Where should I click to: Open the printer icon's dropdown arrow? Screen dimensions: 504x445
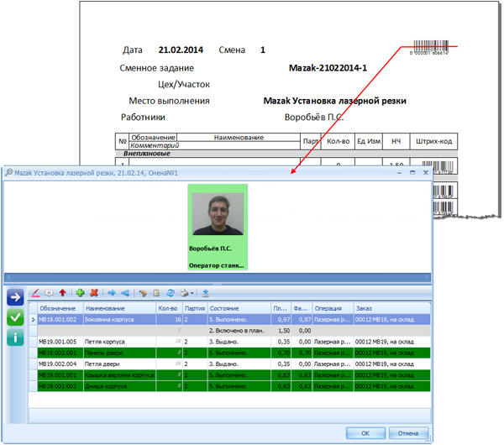tap(192, 293)
